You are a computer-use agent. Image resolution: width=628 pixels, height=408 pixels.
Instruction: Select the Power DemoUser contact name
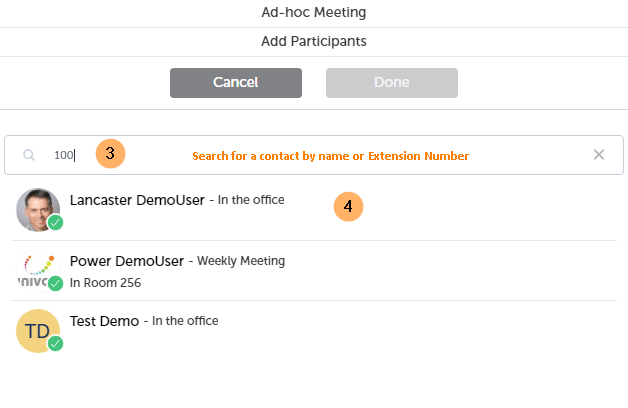pos(127,261)
